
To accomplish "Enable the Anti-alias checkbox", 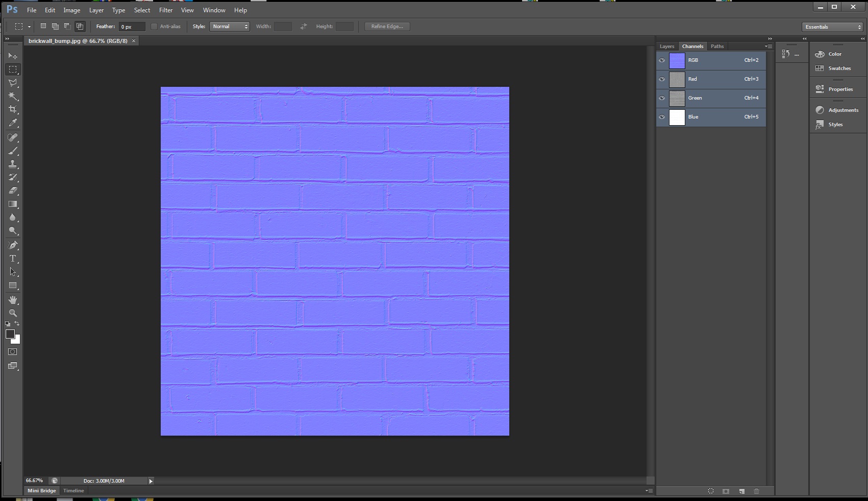I will [x=154, y=26].
